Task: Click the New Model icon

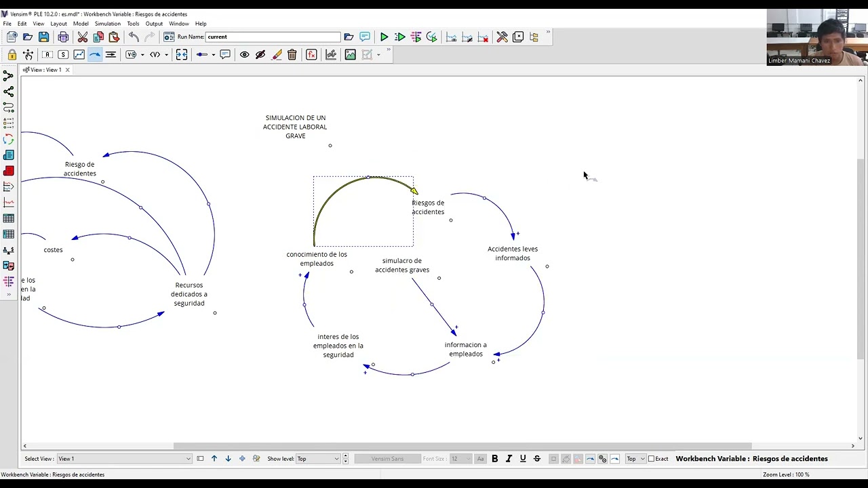Action: (12, 37)
